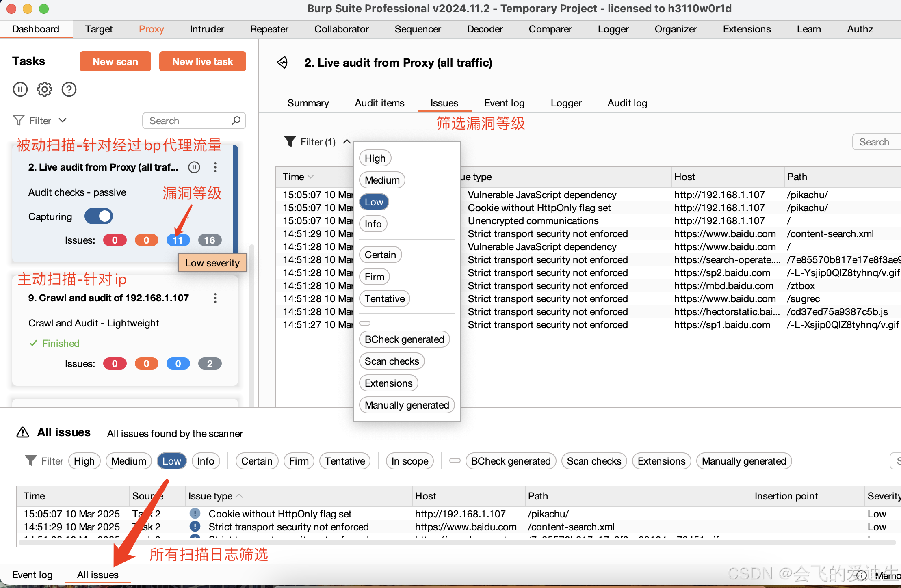This screenshot has height=588, width=901.
Task: Collapse the Filter (1) popup chevron
Action: tap(347, 142)
